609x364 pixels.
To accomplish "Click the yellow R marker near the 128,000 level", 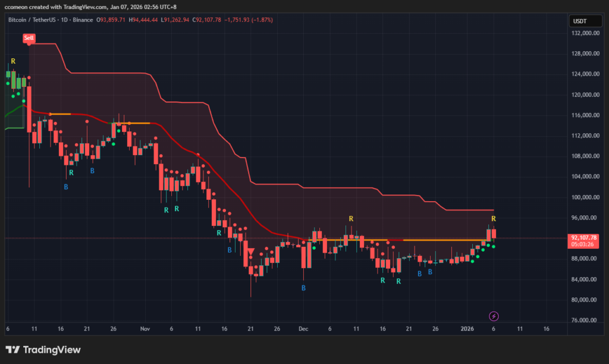I will [x=13, y=61].
